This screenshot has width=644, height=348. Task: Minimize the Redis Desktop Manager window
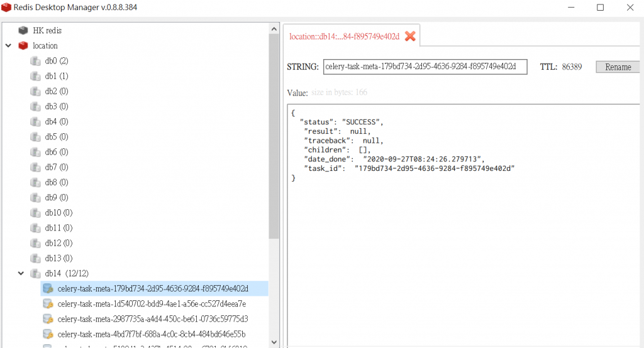[x=571, y=8]
